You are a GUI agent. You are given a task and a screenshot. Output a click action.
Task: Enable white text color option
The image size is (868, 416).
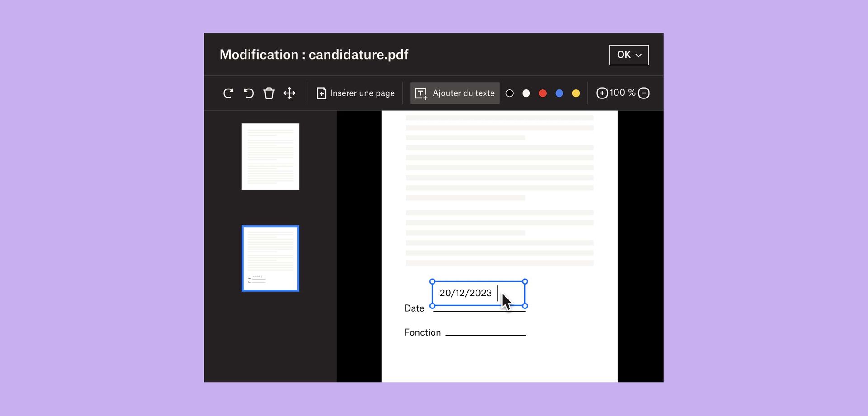pyautogui.click(x=526, y=93)
